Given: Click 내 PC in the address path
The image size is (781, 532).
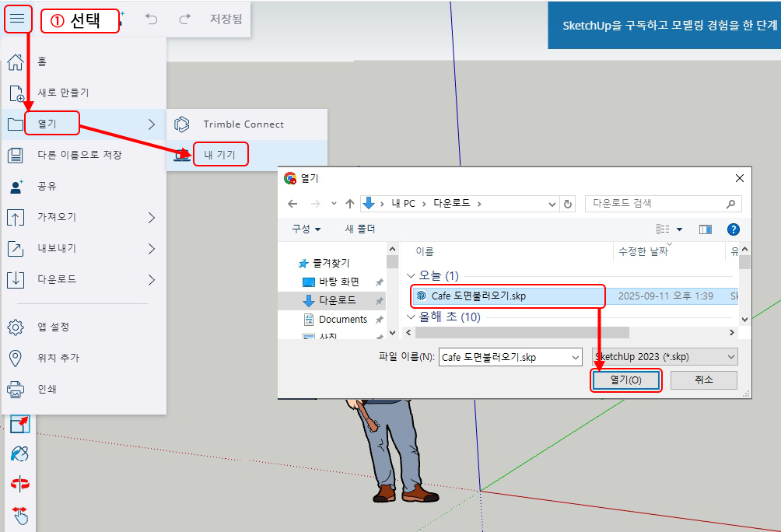Looking at the screenshot, I should pyautogui.click(x=404, y=204).
